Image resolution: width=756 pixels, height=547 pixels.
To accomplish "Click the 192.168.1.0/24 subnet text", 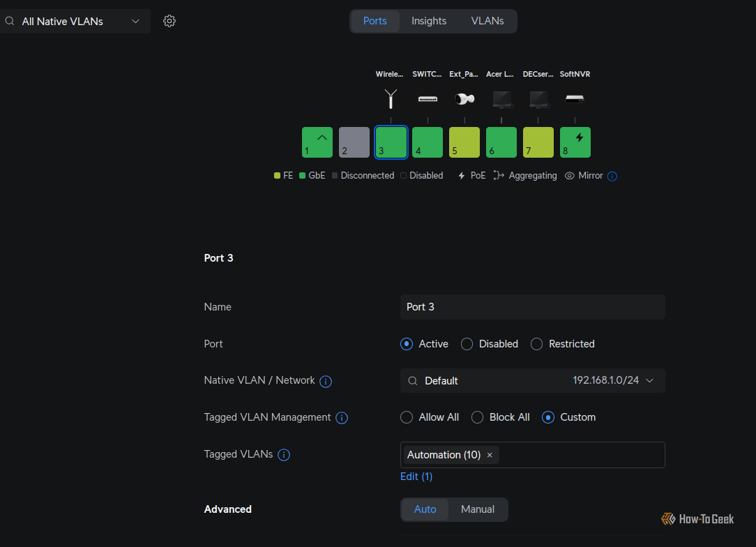I will point(605,380).
